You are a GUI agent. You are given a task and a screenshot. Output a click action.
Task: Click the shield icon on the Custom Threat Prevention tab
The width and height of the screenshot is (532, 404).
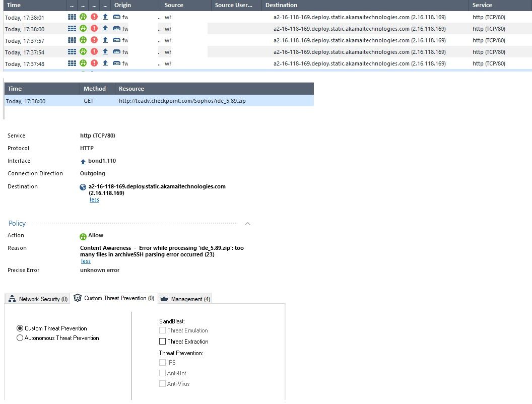(77, 298)
